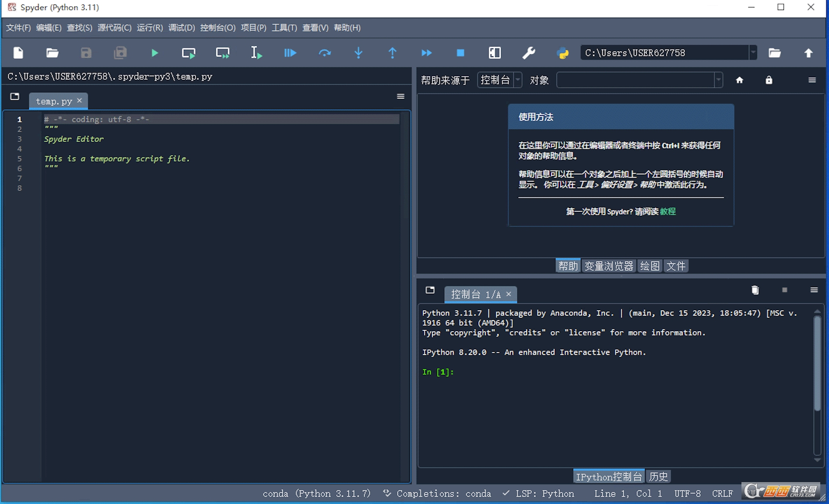Screen dimensions: 829x504
Task: Click conda (Python 3.11.7) status entry
Action: pos(316,493)
